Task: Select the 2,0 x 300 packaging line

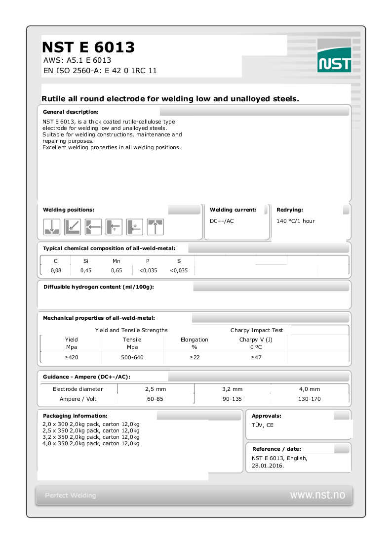Action: pos(91,424)
